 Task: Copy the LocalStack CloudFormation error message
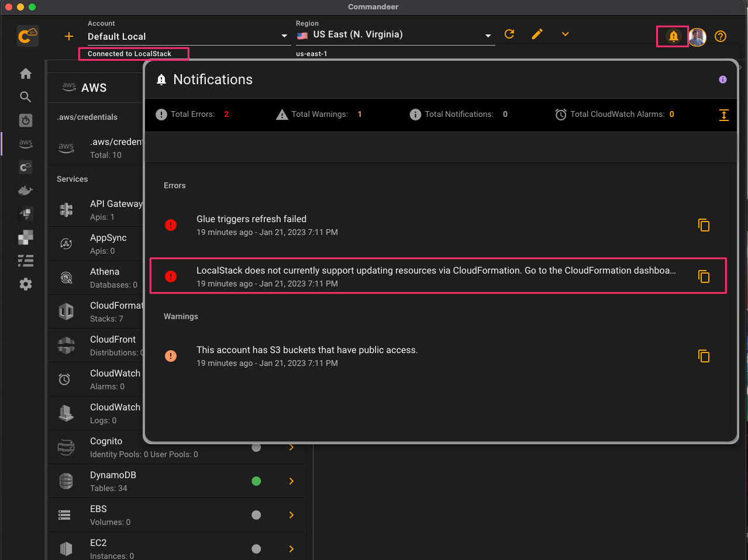tap(704, 276)
